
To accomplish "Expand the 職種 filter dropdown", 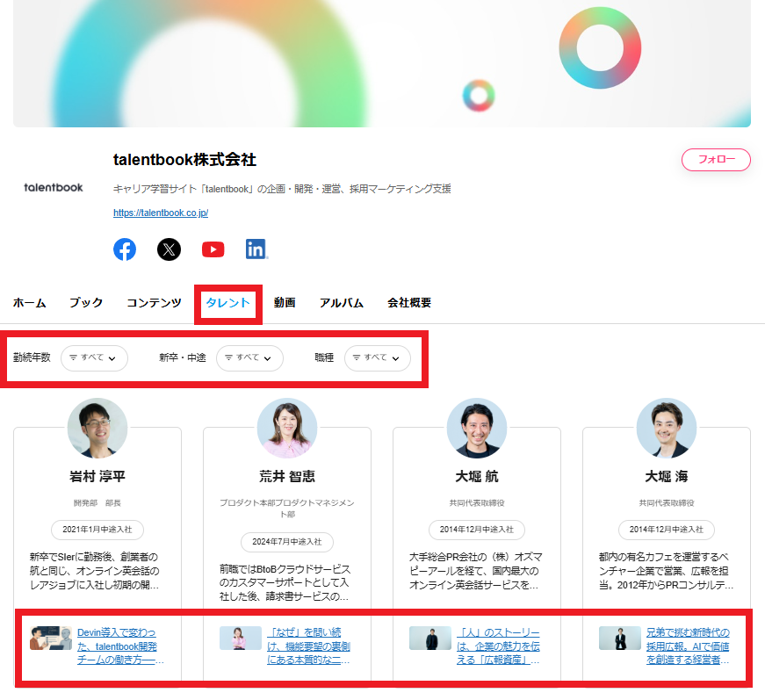I will (x=378, y=358).
